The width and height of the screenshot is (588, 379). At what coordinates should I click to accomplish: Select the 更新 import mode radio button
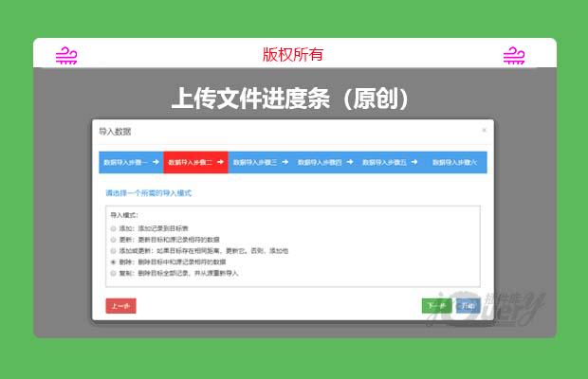click(114, 240)
